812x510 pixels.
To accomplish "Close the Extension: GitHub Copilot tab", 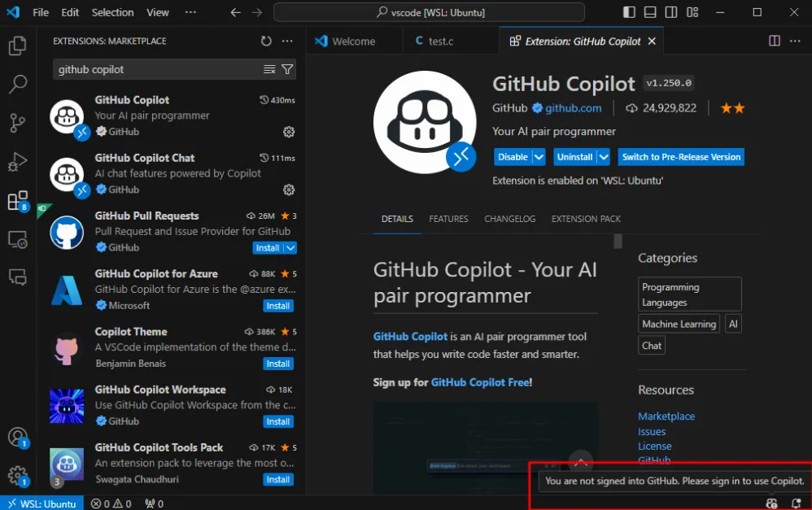I will [652, 41].
